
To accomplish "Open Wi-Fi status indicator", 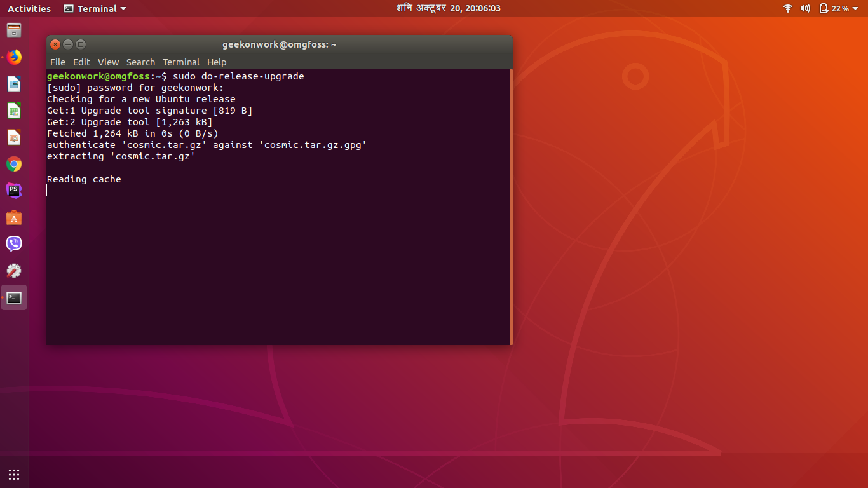I will pyautogui.click(x=788, y=8).
